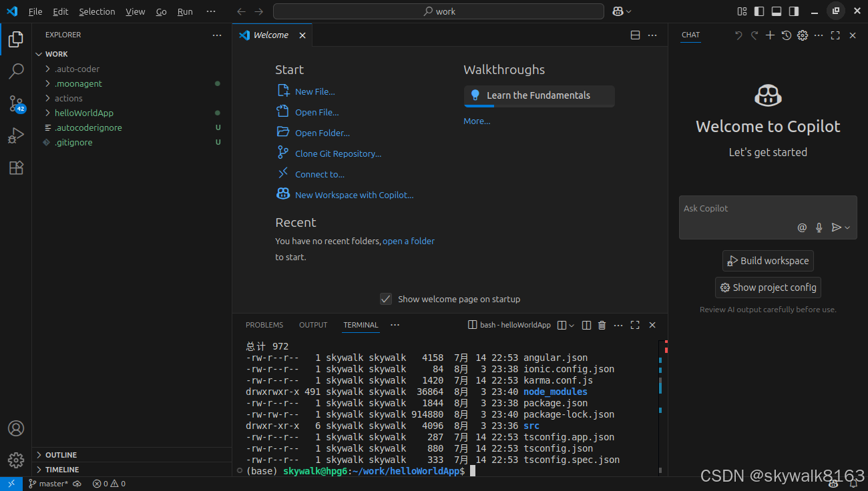This screenshot has width=868, height=491.
Task: Toggle Show welcome page on startup
Action: pyautogui.click(x=386, y=299)
